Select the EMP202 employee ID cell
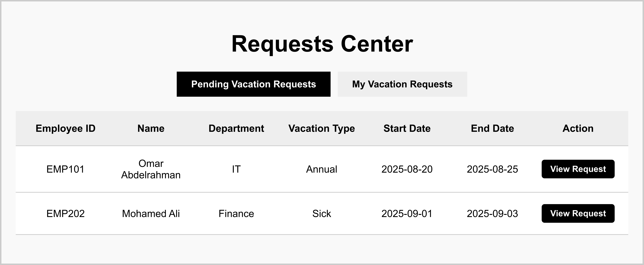644x265 pixels. tap(66, 213)
